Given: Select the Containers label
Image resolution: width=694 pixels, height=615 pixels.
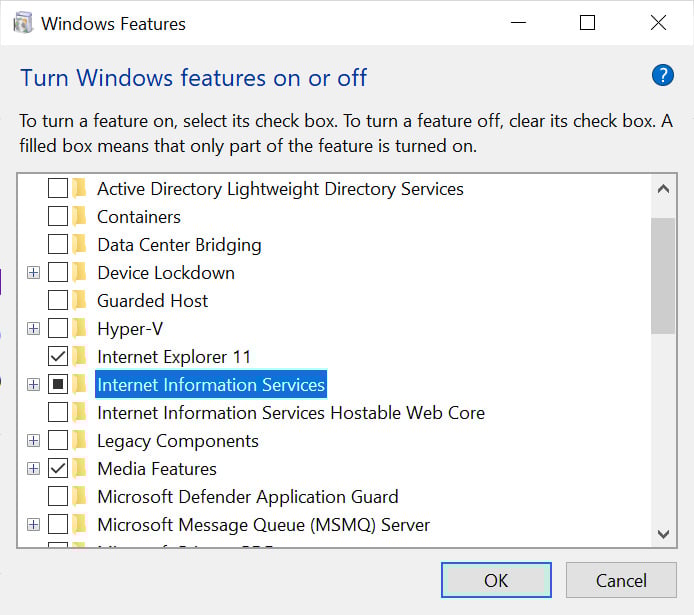Looking at the screenshot, I should click(x=139, y=217).
